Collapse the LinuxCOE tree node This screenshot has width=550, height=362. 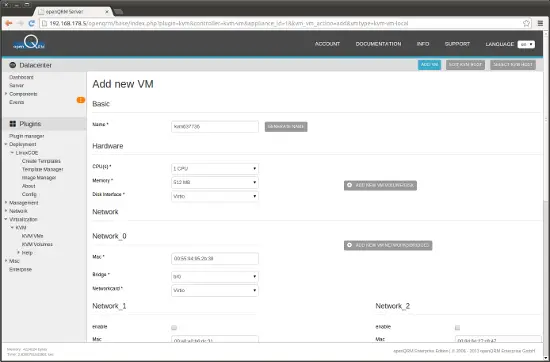(x=12, y=153)
